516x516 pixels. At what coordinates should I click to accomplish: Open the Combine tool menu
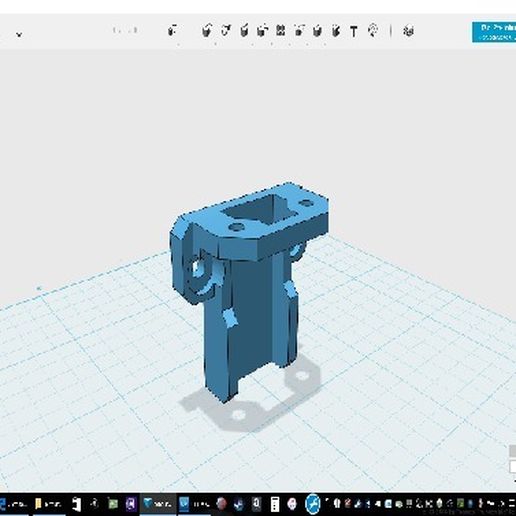(x=317, y=31)
